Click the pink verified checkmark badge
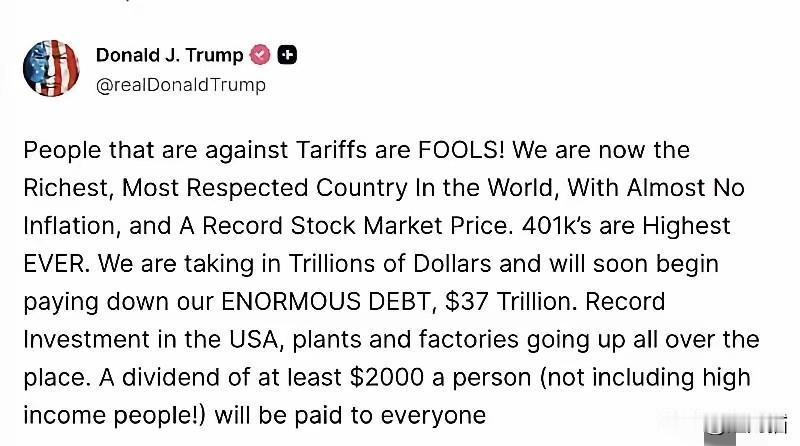The width and height of the screenshot is (800, 446). [260, 55]
